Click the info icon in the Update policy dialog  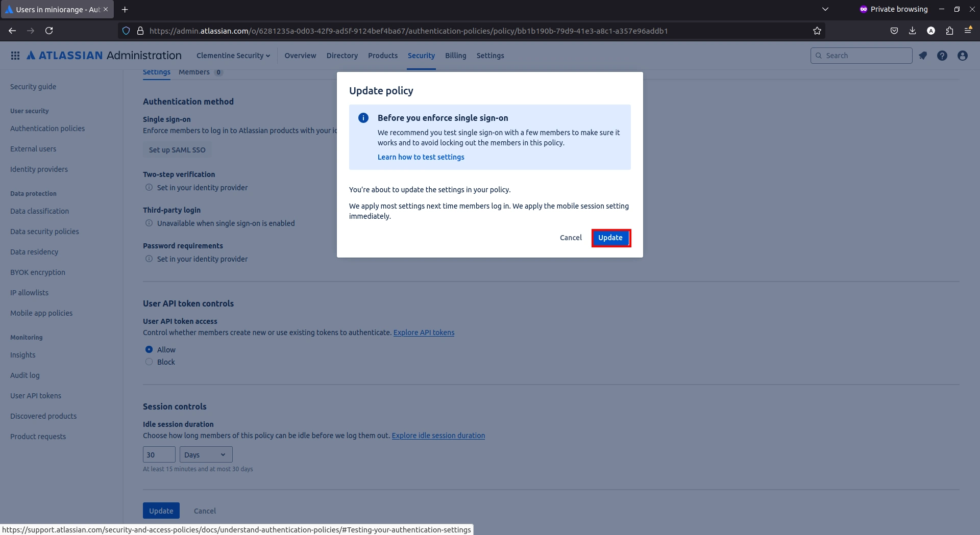coord(363,118)
